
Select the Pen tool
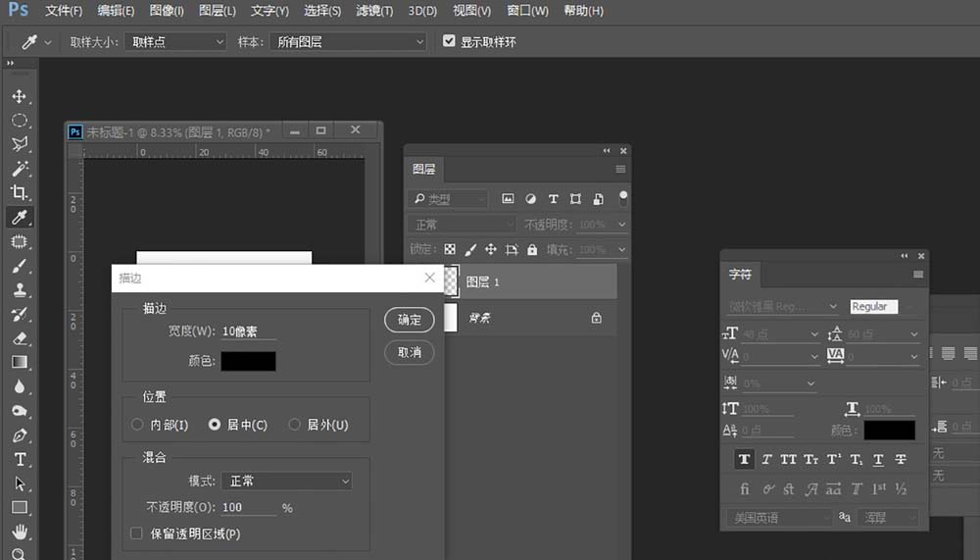point(20,435)
